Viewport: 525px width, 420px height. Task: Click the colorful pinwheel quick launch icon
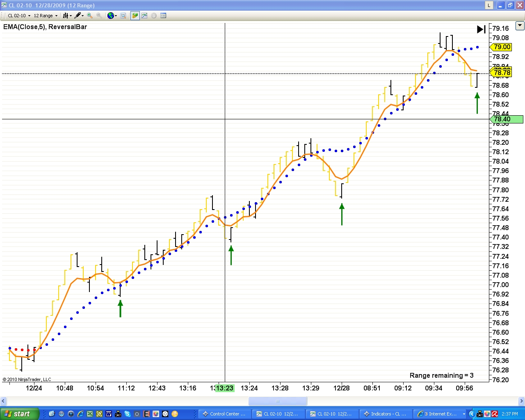pyautogui.click(x=156, y=414)
